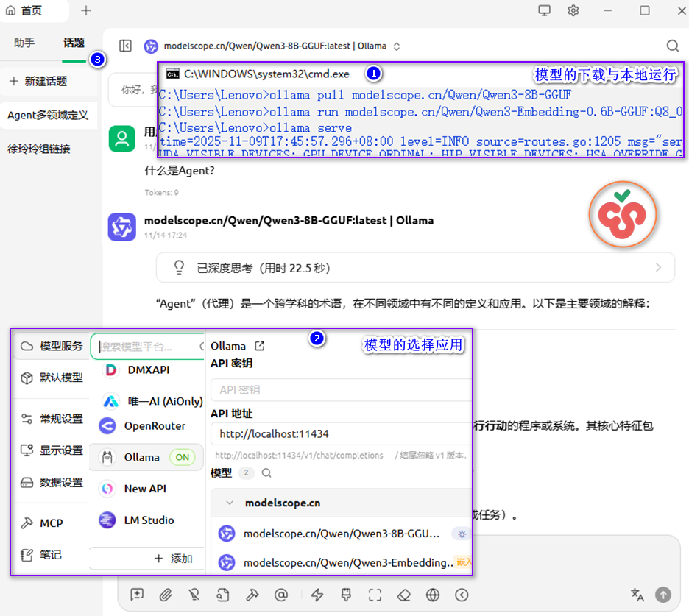This screenshot has width=689, height=616.
Task: Click the Qwen model avatar in reply
Action: pos(122,227)
